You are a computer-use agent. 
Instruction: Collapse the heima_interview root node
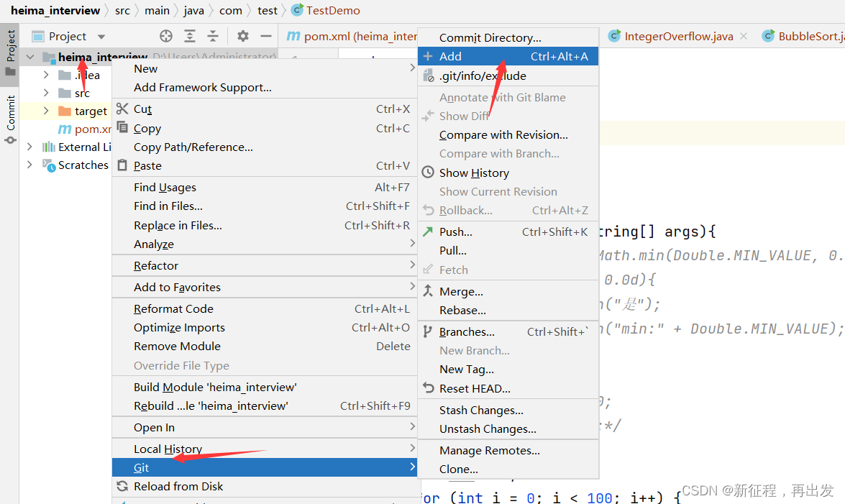coord(30,57)
